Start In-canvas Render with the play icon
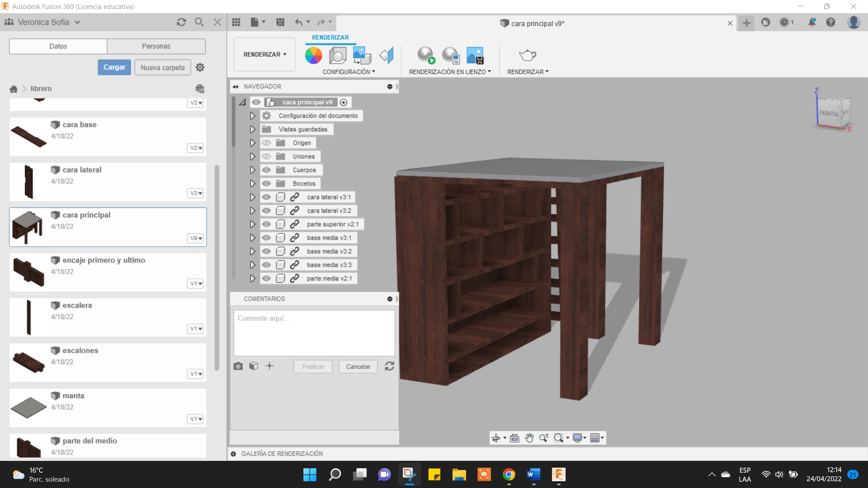The width and height of the screenshot is (868, 488). click(425, 56)
